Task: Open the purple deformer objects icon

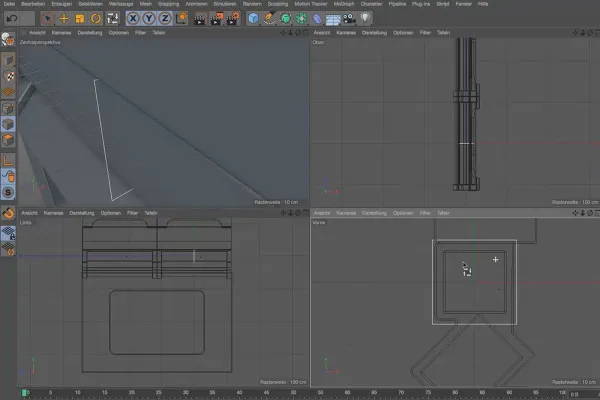Action: 317,18
